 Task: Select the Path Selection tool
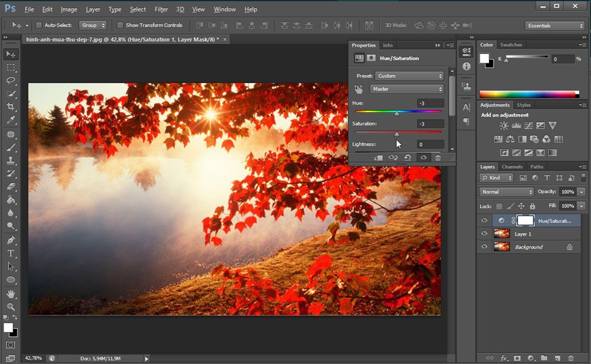point(11,266)
